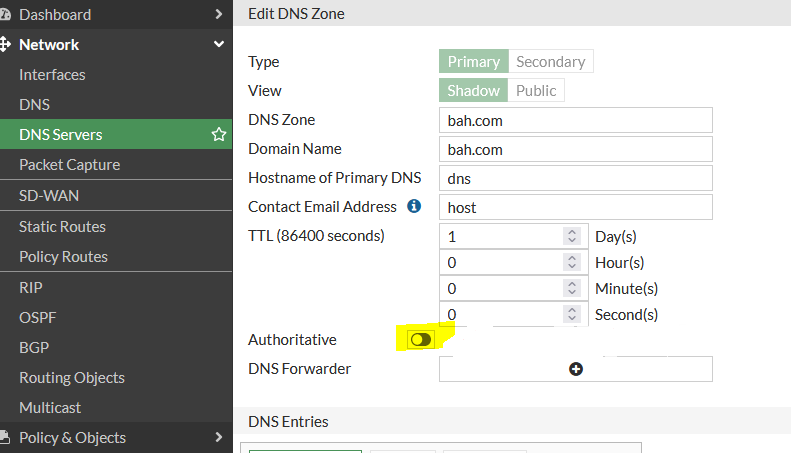The width and height of the screenshot is (791, 453).
Task: Click the Domain Name input field
Action: click(576, 149)
